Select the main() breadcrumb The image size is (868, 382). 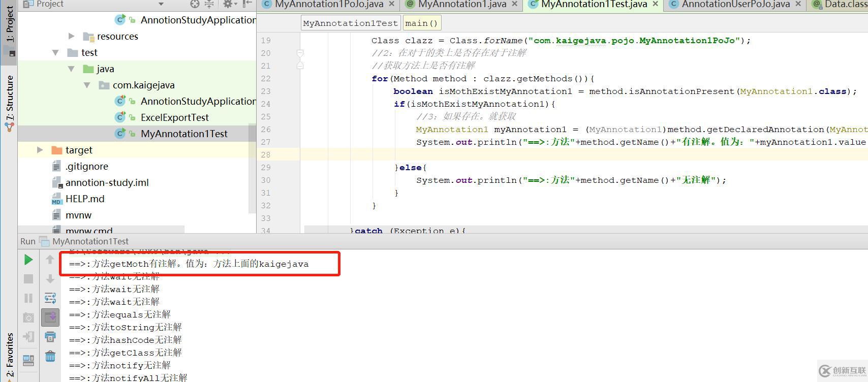(421, 23)
